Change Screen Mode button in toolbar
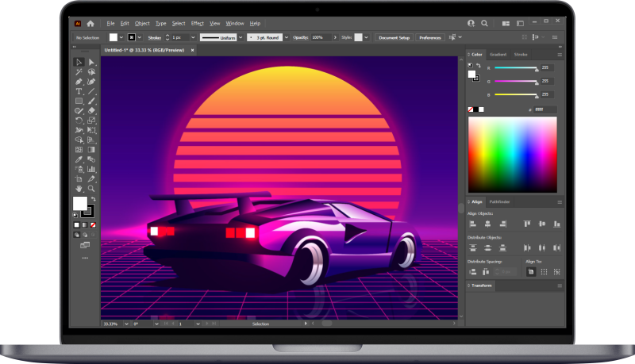 (x=85, y=245)
